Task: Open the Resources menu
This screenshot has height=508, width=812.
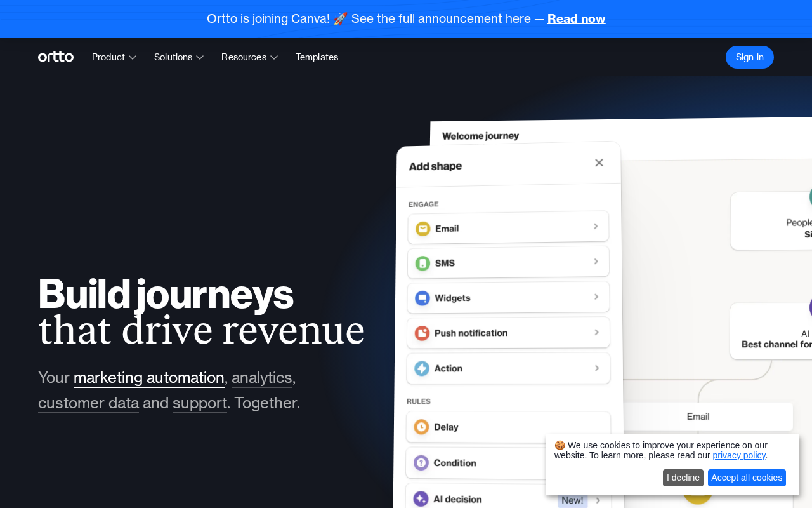Action: pos(250,57)
